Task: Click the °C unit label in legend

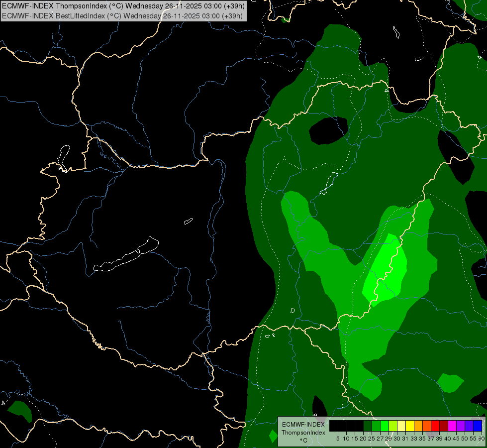Action: tap(304, 440)
